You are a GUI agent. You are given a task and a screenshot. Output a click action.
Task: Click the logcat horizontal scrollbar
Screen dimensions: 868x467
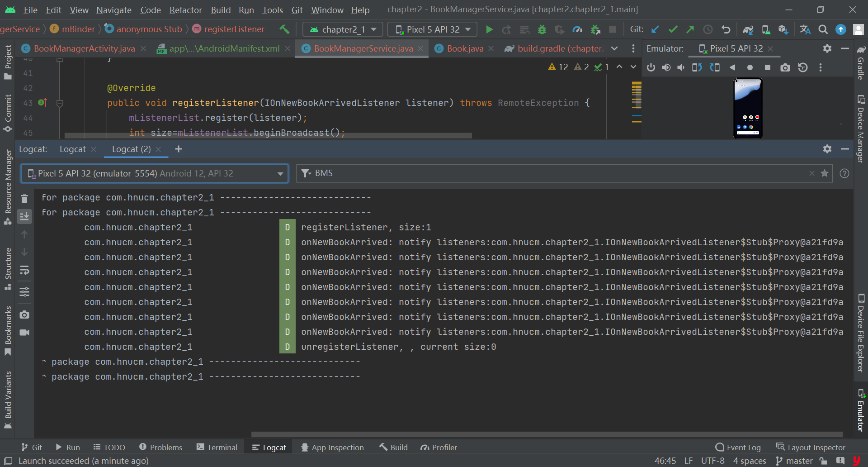[547, 434]
